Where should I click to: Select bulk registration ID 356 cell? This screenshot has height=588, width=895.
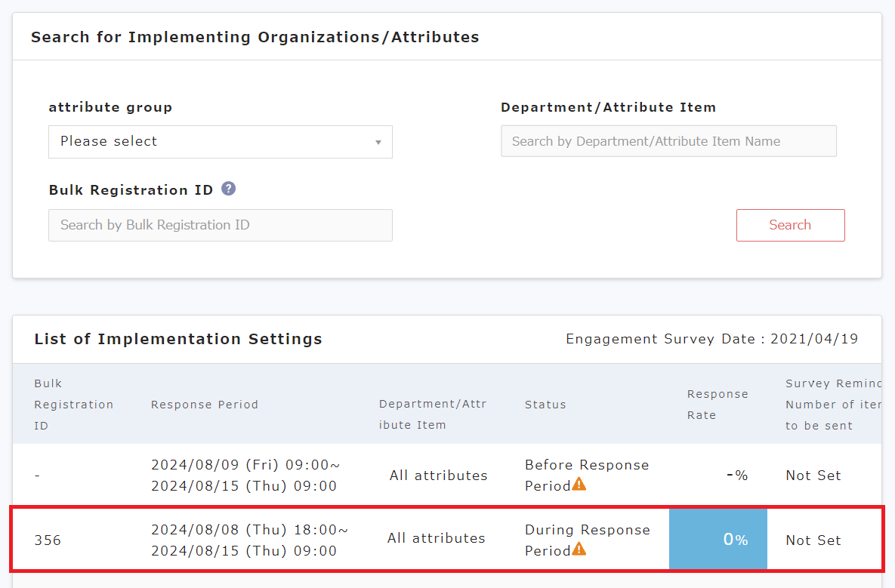coord(48,540)
